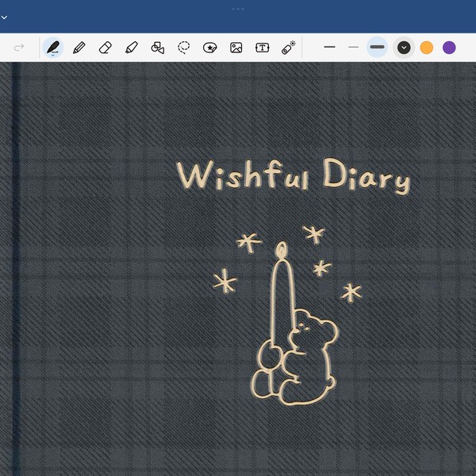Select the Eraser tool

[x=106, y=48]
